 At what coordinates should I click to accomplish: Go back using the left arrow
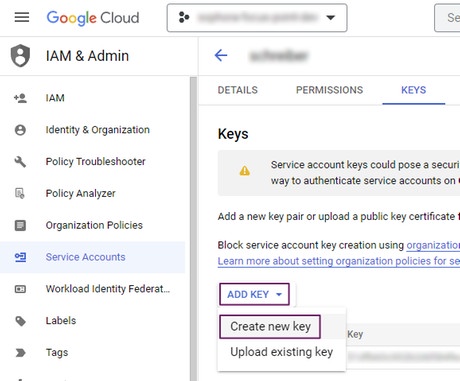[221, 55]
